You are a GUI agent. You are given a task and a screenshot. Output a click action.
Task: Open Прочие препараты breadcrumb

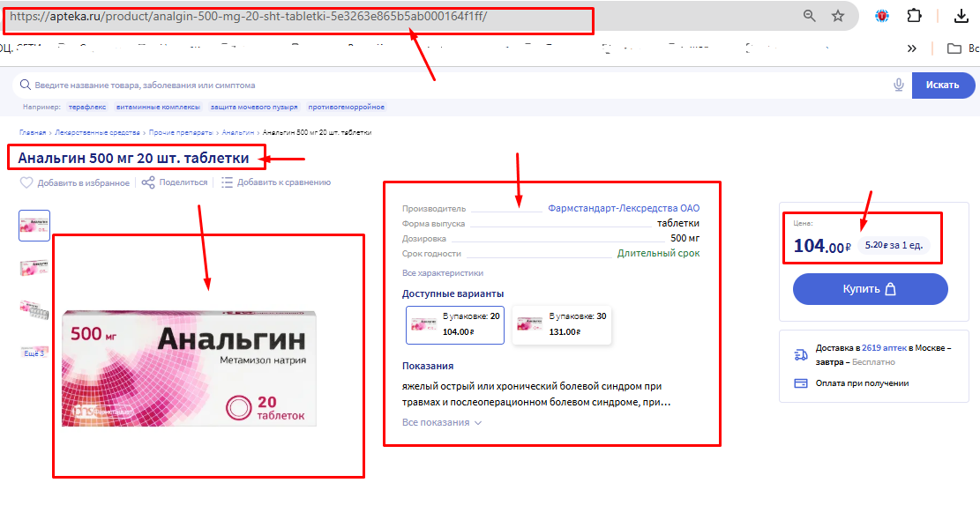coord(181,132)
